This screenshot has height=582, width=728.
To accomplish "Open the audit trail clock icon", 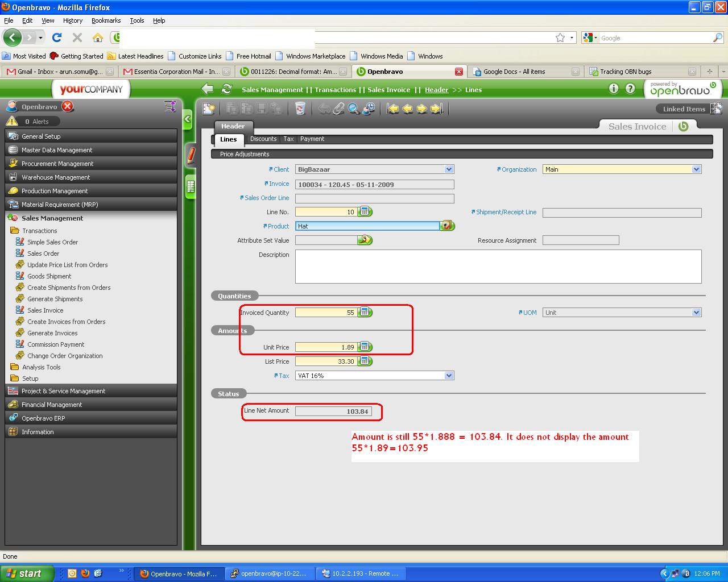I will [x=369, y=109].
